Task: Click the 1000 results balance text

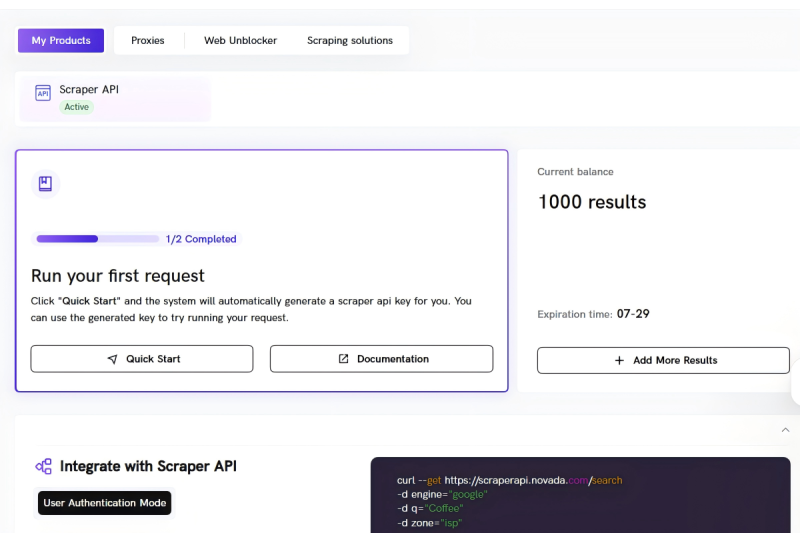Action: click(x=592, y=202)
